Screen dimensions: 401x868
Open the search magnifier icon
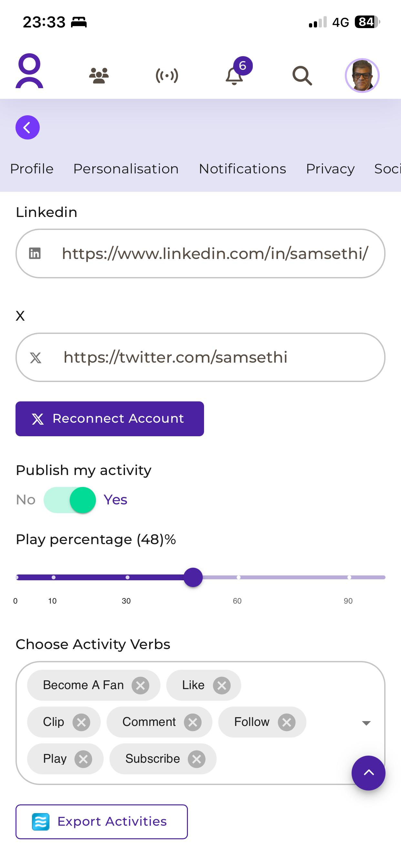[x=302, y=76]
